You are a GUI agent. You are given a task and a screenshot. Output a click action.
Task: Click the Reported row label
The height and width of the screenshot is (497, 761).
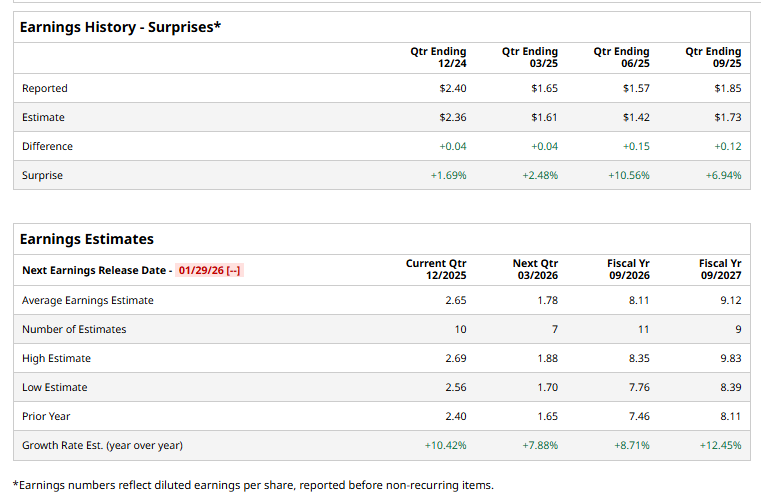45,89
